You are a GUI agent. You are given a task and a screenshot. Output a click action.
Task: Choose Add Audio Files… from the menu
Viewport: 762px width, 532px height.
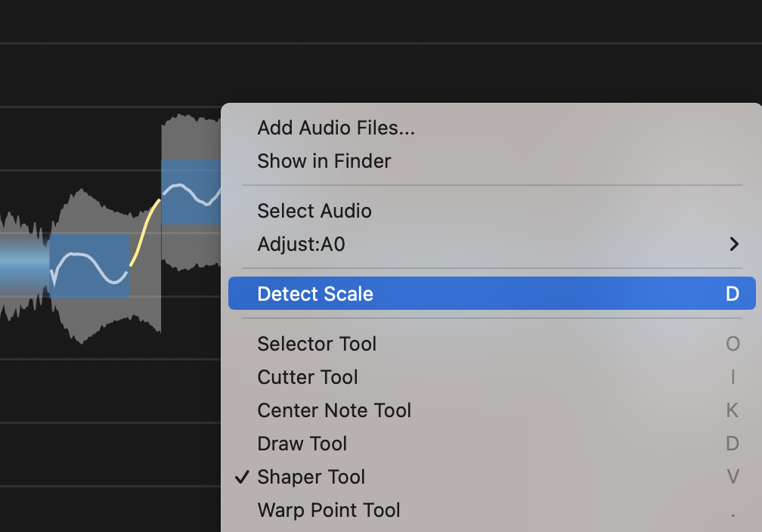pos(336,128)
